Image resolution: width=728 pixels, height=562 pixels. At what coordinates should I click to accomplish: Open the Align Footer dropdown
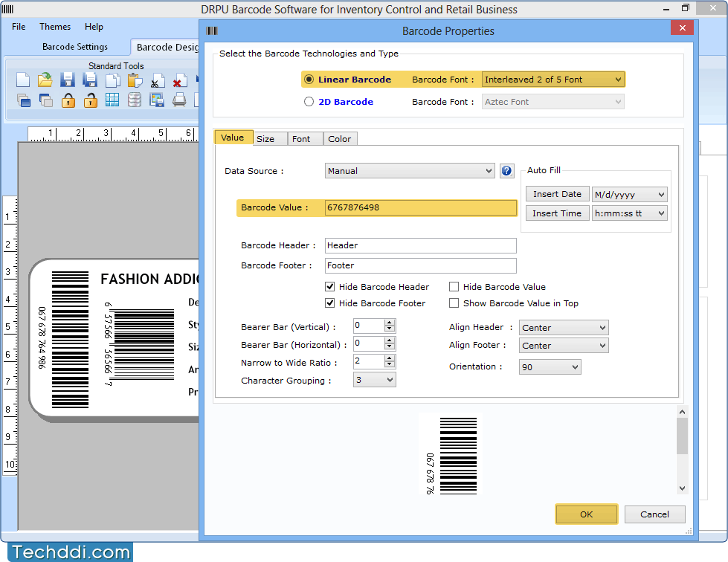pos(564,346)
